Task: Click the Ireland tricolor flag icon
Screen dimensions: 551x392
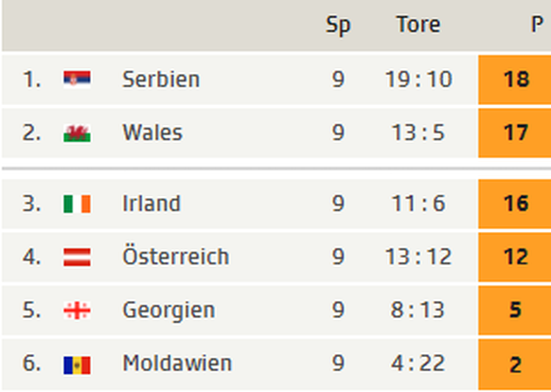Action: (x=77, y=204)
